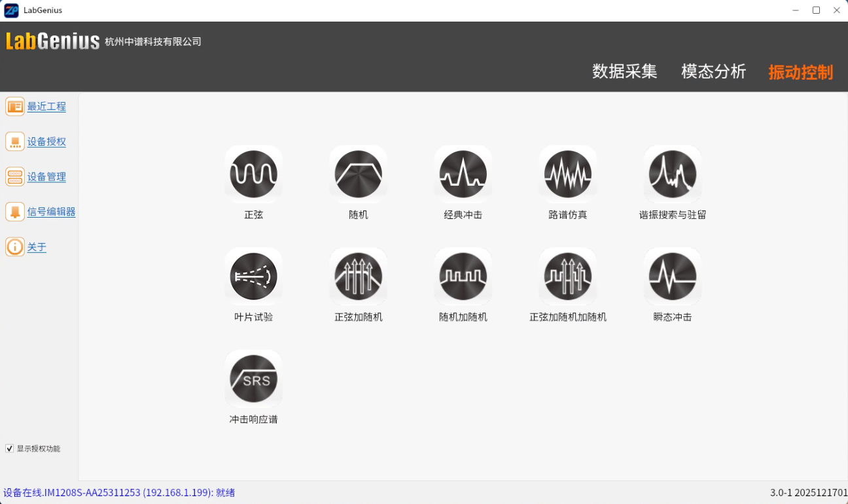
Task: Open the 叶片试验 blade test icon
Action: 253,277
